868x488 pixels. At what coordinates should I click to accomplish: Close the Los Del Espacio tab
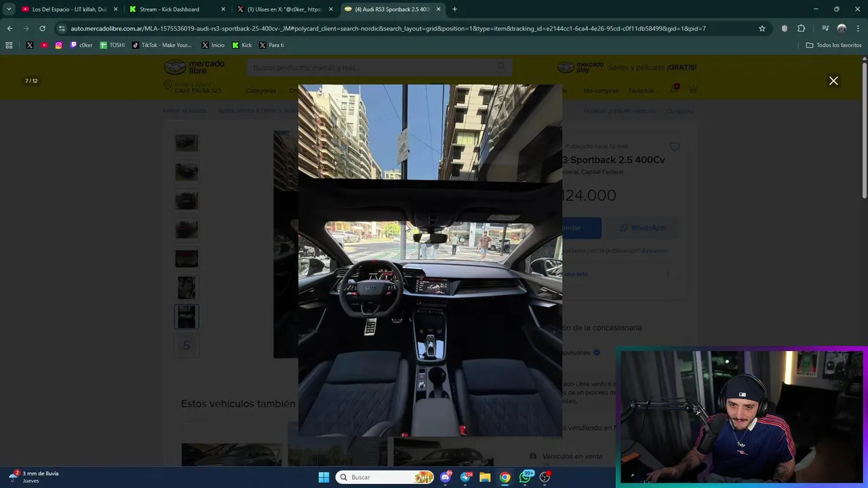pos(115,9)
